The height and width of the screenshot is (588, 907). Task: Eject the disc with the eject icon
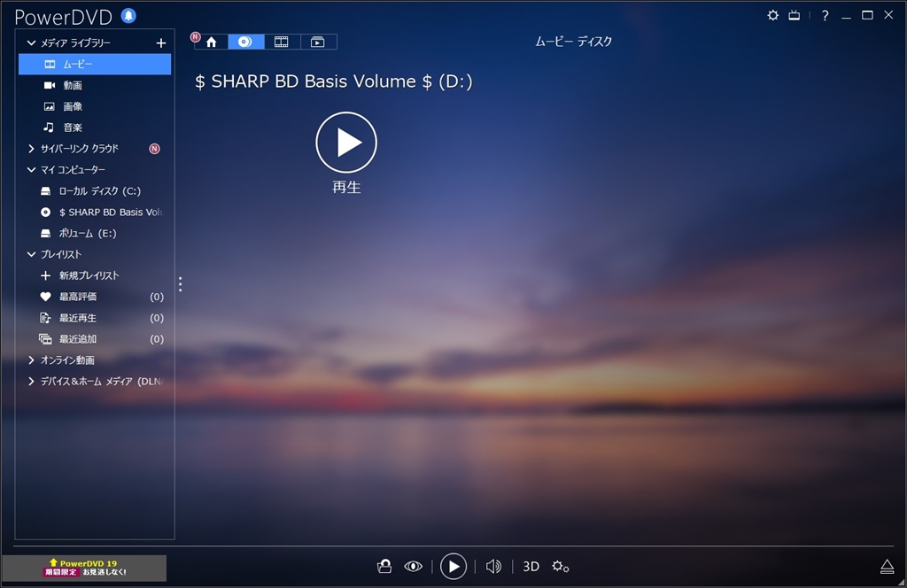tap(887, 567)
